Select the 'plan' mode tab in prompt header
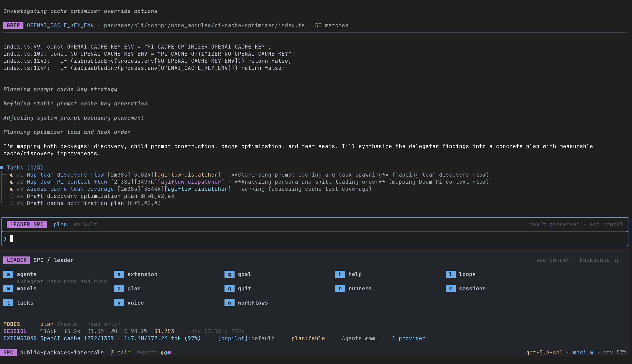This screenshot has width=632, height=364. click(x=60, y=224)
